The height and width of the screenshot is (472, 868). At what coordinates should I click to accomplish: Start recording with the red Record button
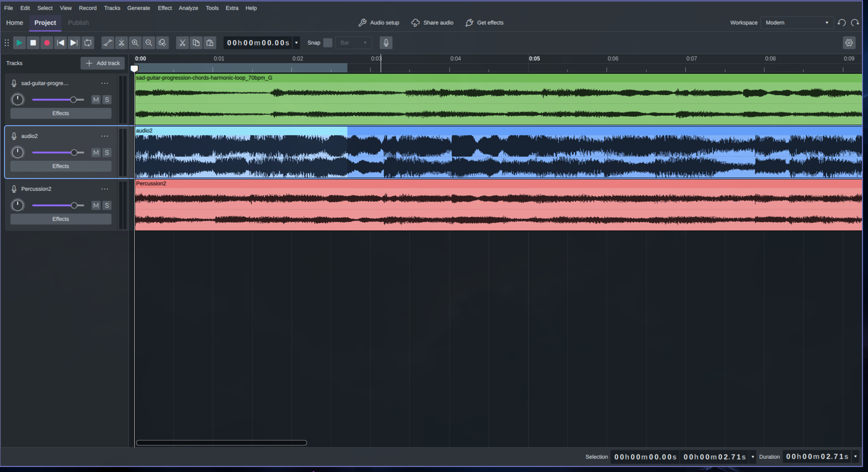tap(46, 43)
